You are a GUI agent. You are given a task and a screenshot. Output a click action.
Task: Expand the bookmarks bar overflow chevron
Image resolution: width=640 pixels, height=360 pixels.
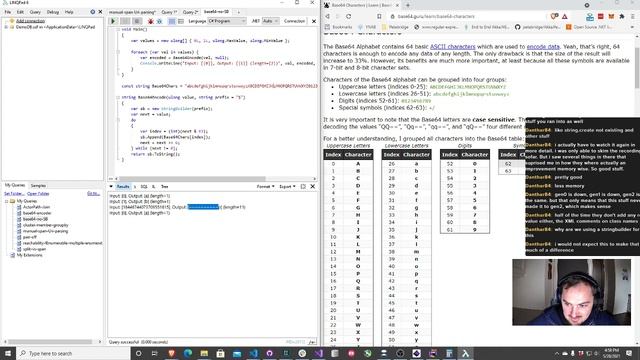(632, 27)
